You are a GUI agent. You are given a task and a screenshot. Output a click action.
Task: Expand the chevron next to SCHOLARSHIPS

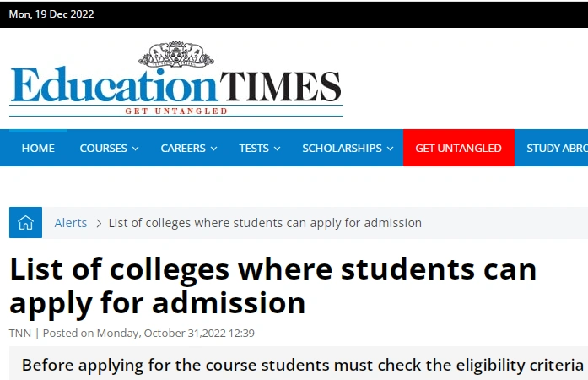click(x=391, y=149)
